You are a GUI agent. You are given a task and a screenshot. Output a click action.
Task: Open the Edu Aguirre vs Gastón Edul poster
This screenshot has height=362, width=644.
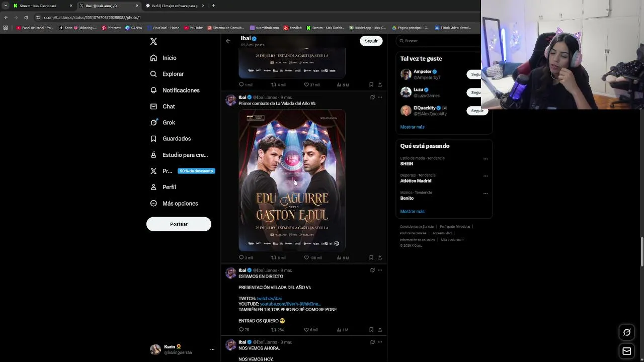point(292,180)
